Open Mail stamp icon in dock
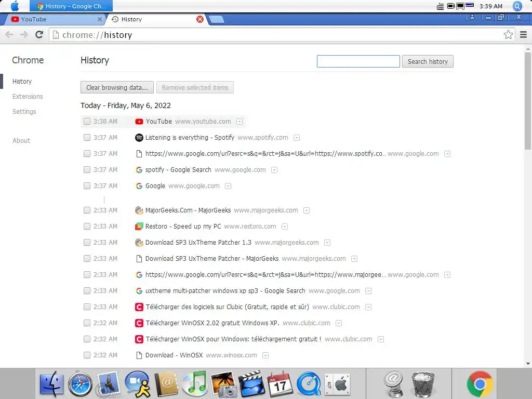Screen dimensions: 532x399 109,384
